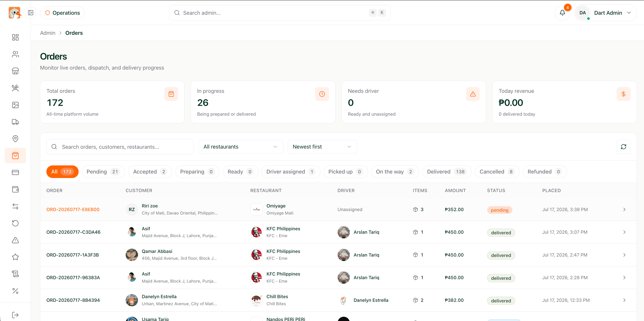This screenshot has height=321, width=644.
Task: Open the credit card icon in sidebar
Action: point(15,172)
